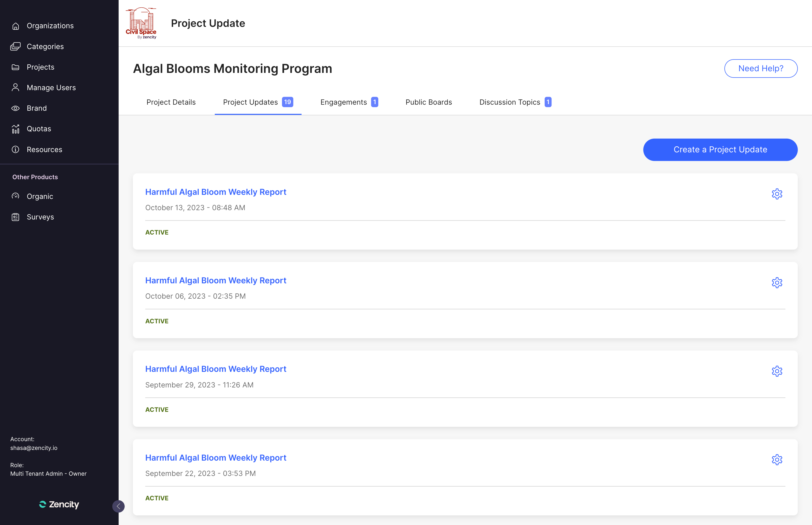Screen dimensions: 812x525
Task: Open settings gear for September 29 report
Action: [x=777, y=371]
